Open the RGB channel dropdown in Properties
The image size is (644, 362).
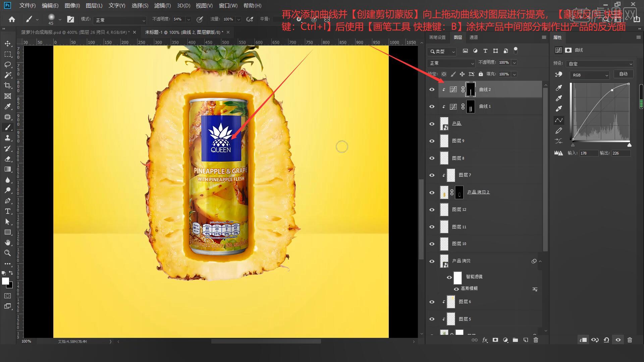(x=589, y=75)
